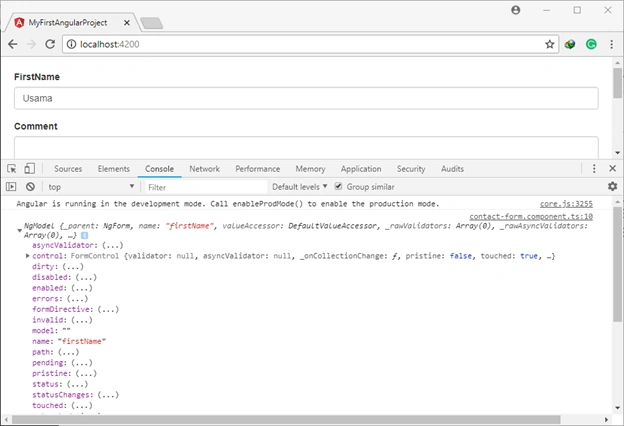Evaluate the asyncValidator getter
Viewport: 624px width, 426px height.
point(112,245)
